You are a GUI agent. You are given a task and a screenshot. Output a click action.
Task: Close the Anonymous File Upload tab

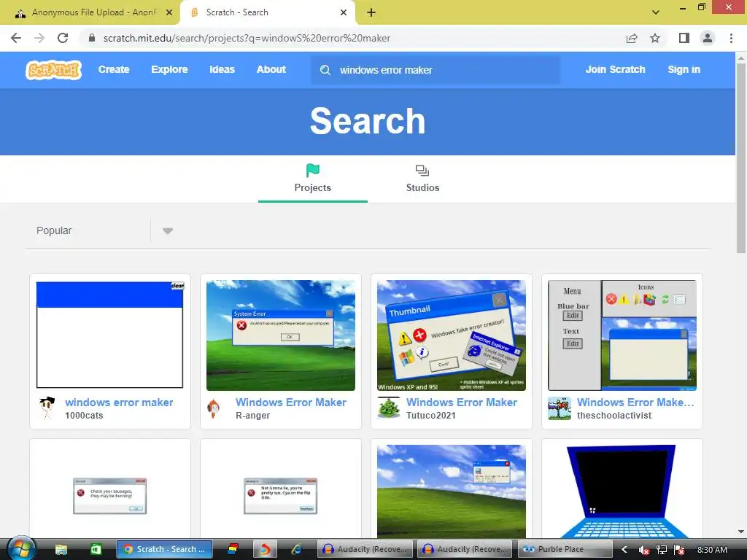(169, 12)
